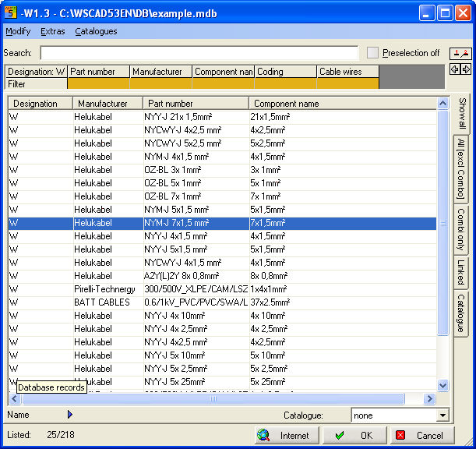Click highlighted row NYM-J 7x1,5 mm²
476x449 pixels.
[222, 223]
